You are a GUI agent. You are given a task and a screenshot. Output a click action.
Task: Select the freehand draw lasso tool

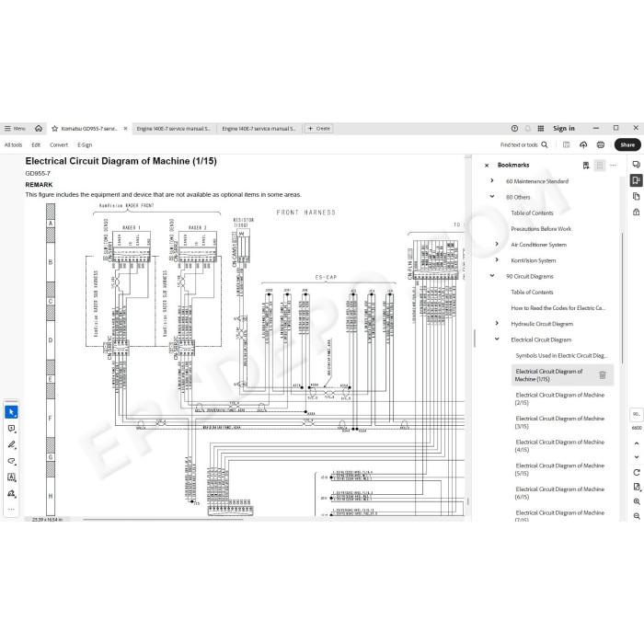(x=11, y=461)
